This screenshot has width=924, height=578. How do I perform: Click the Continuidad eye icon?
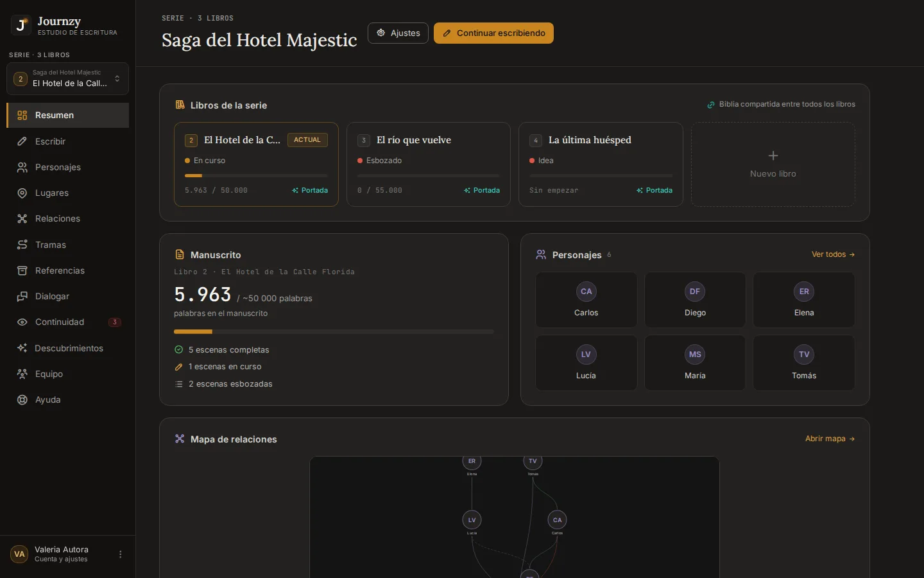(x=22, y=322)
